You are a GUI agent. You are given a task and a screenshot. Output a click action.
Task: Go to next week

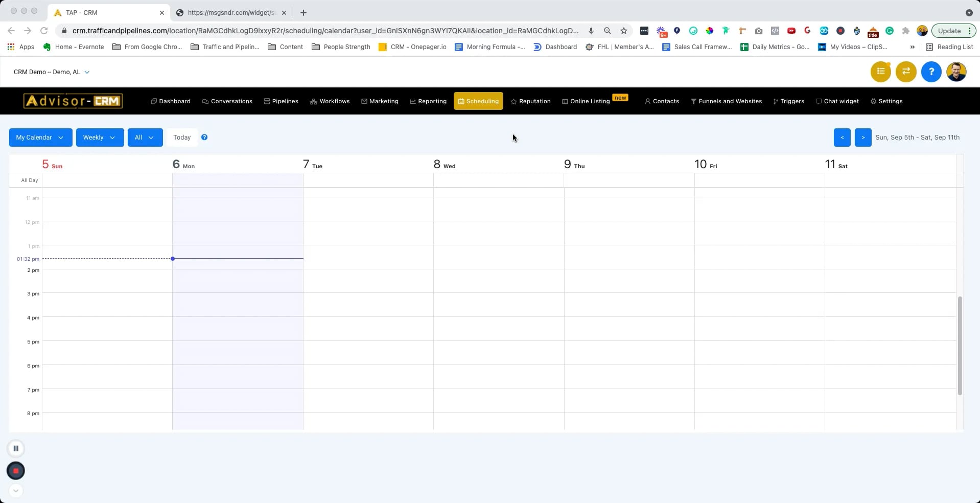(x=863, y=138)
